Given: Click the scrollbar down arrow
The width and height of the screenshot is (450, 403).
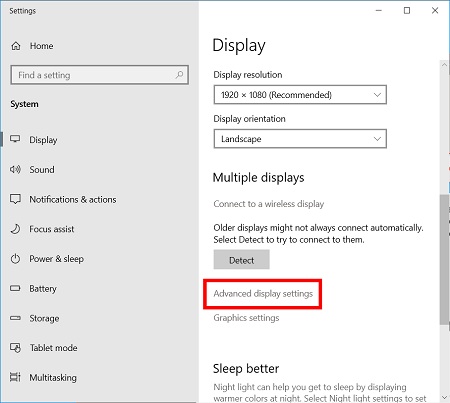Looking at the screenshot, I should click(444, 397).
